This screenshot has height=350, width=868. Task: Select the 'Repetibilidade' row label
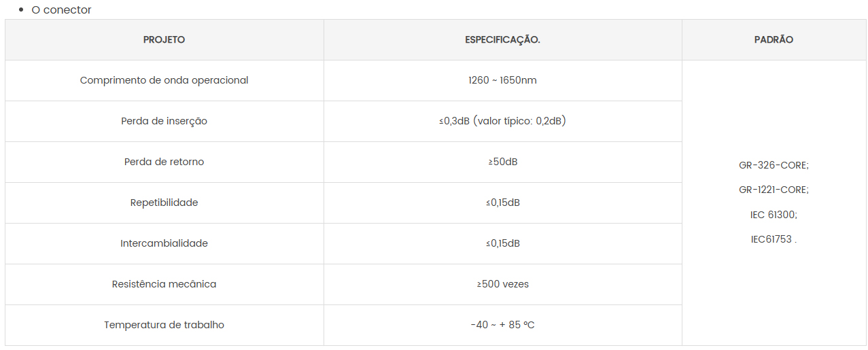point(164,203)
